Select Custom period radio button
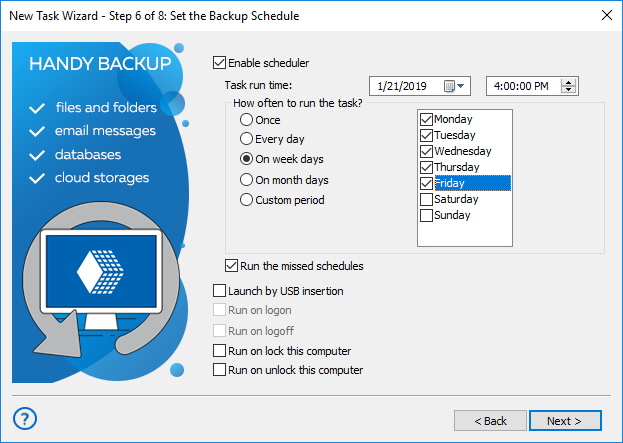This screenshot has width=623, height=443. (x=246, y=200)
